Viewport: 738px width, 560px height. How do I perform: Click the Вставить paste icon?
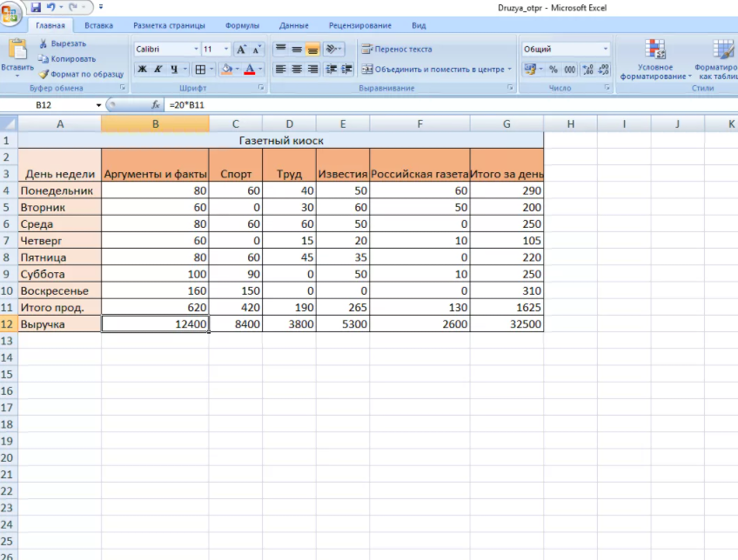pyautogui.click(x=17, y=50)
